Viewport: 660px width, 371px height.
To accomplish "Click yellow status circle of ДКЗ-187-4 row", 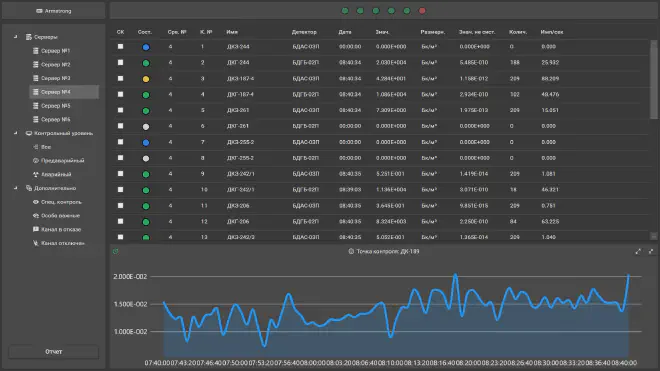I will [146, 79].
